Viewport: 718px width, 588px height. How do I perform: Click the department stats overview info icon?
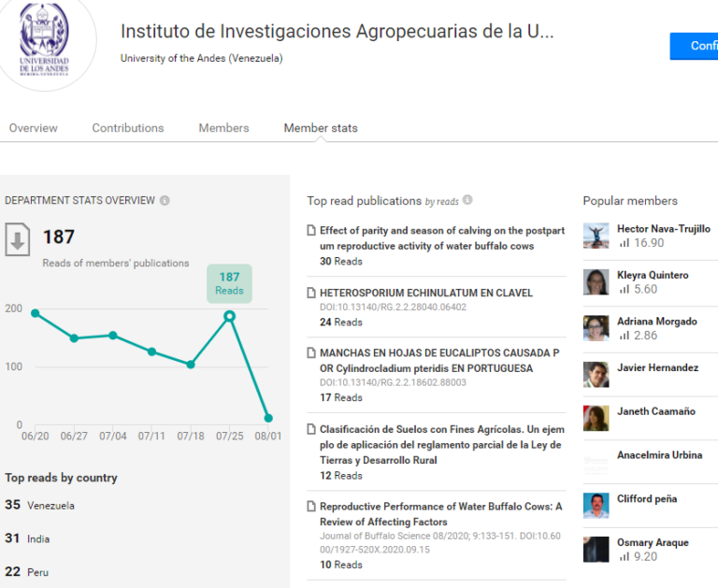pos(165,201)
